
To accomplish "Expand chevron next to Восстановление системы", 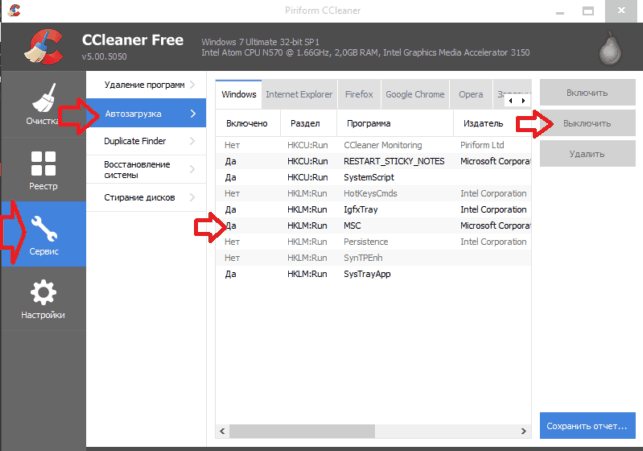I will click(x=192, y=169).
